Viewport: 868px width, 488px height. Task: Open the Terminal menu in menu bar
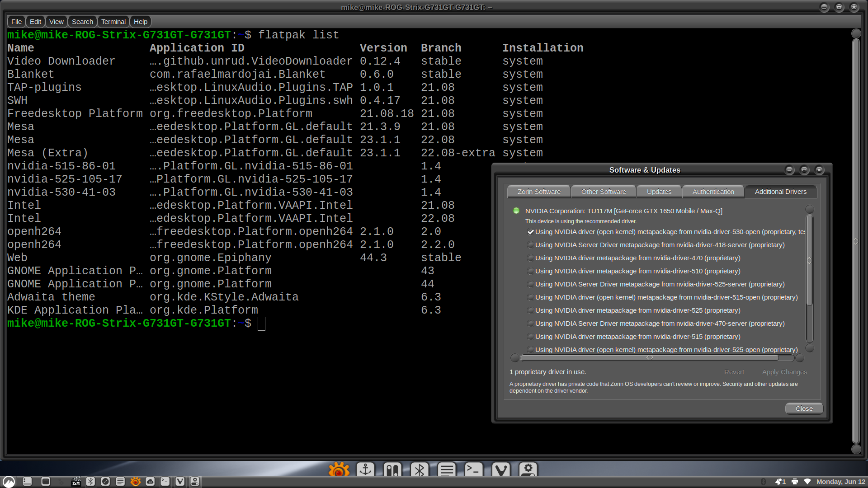(113, 22)
